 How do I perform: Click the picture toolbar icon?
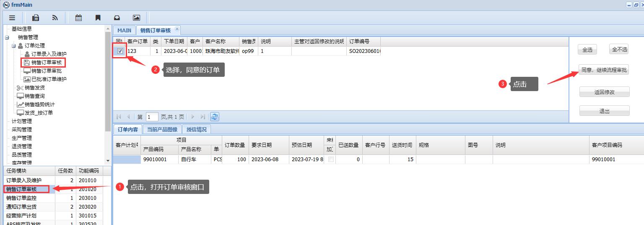136,18
